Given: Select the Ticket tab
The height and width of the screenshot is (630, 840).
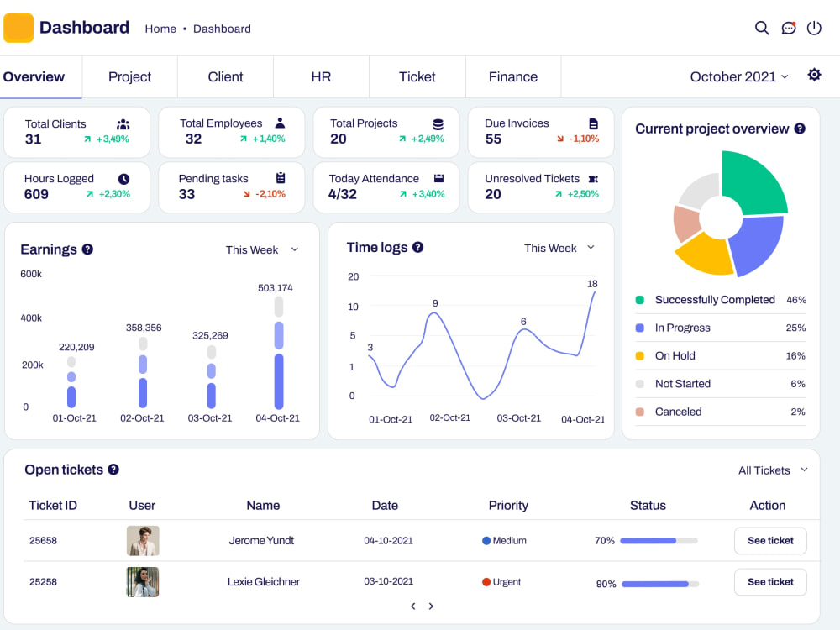Looking at the screenshot, I should tap(417, 76).
